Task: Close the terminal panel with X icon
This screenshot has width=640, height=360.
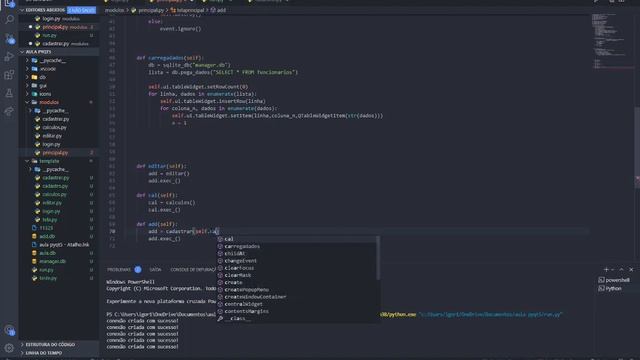Action: 631,269
